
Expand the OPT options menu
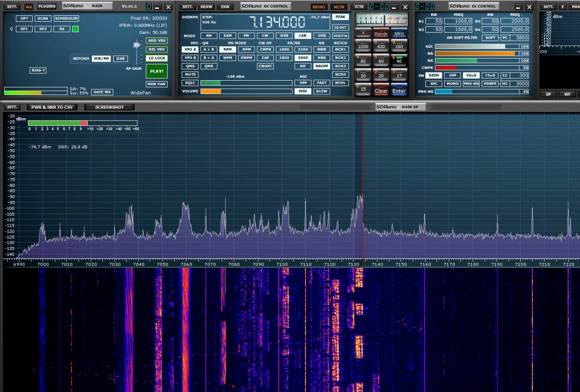pos(24,19)
